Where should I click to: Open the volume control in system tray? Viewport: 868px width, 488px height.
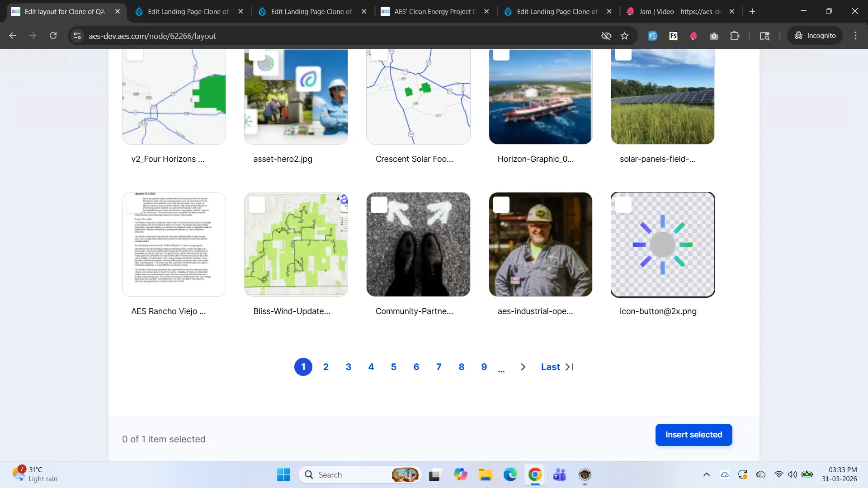[x=792, y=474]
